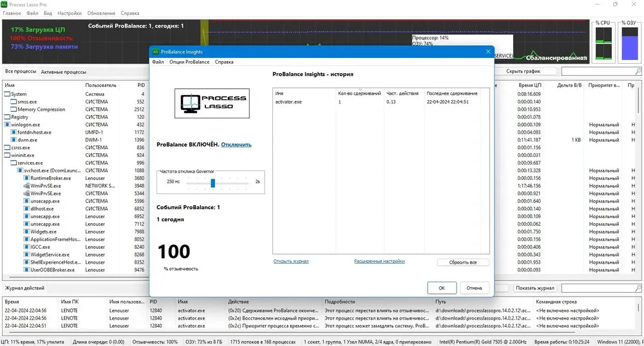Click the smss.exe process icon
Image resolution: width=644 pixels, height=346 pixels.
14,102
